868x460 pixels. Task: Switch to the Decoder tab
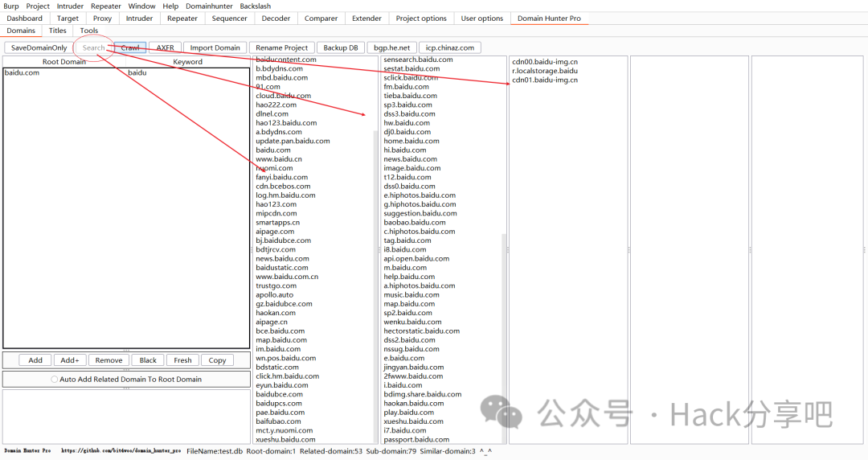tap(276, 18)
